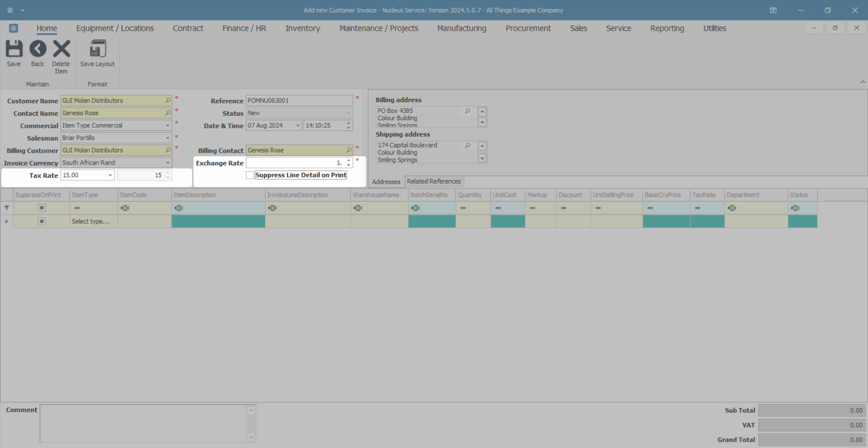This screenshot has width=868, height=448.
Task: Open the Utilities ribbon tab
Action: (x=715, y=28)
